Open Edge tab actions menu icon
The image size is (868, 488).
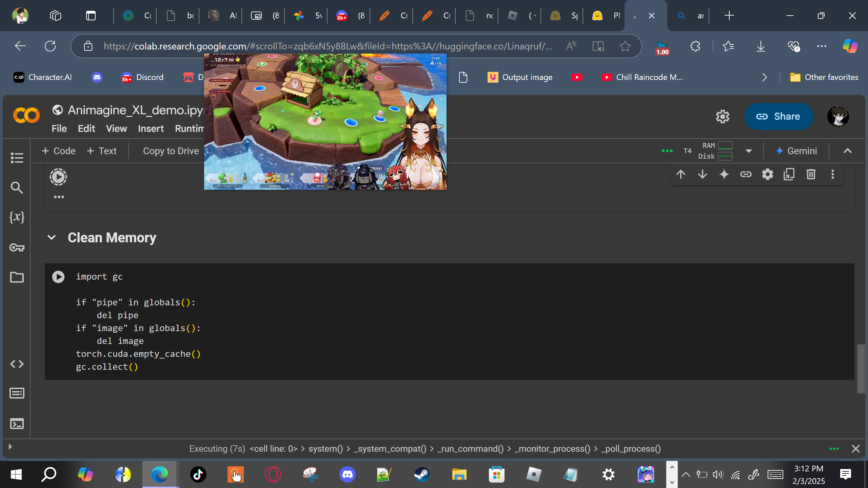pyautogui.click(x=91, y=16)
